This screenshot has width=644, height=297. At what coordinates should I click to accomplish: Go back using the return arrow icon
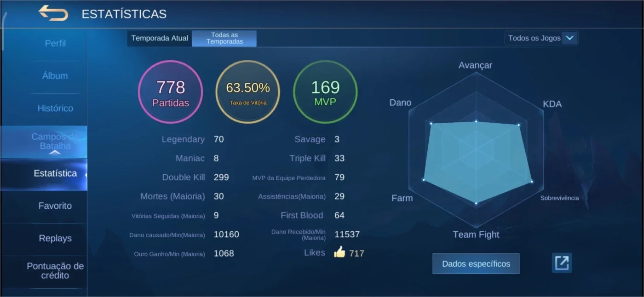(53, 13)
